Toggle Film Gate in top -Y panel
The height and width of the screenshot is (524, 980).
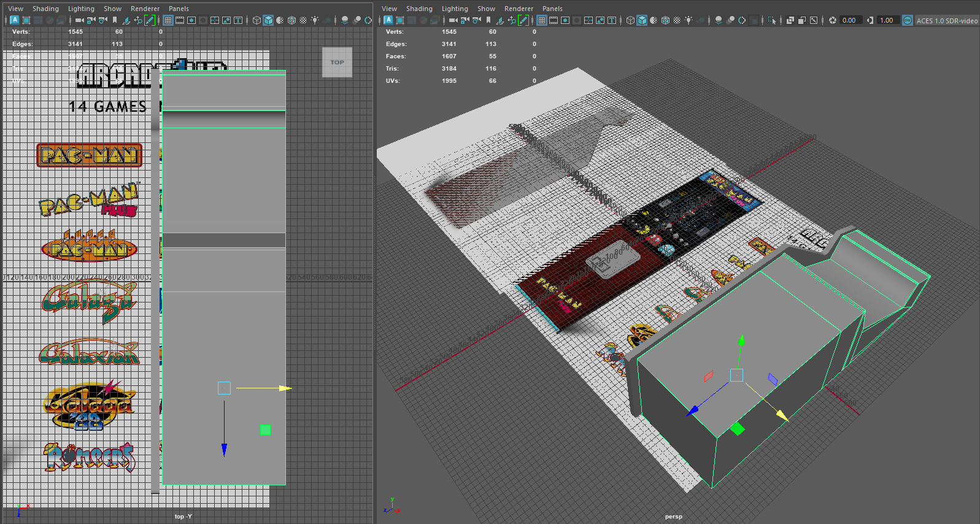coord(180,20)
